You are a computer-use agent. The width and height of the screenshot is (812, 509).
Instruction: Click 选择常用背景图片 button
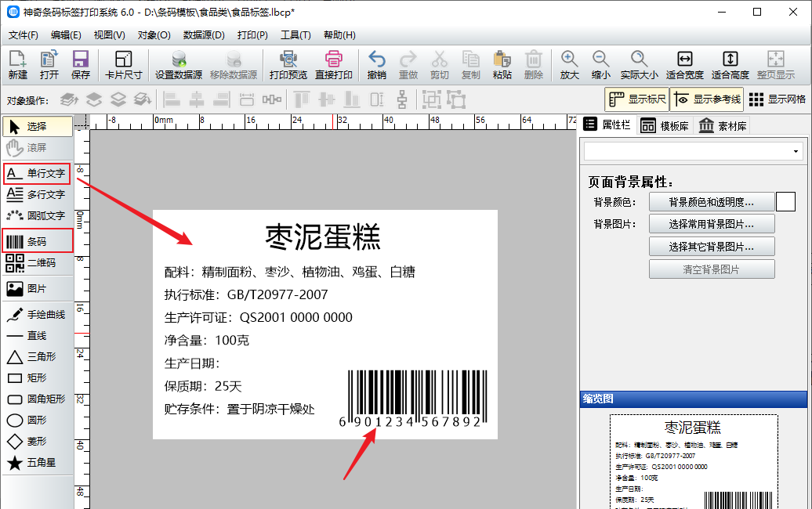[x=712, y=224]
